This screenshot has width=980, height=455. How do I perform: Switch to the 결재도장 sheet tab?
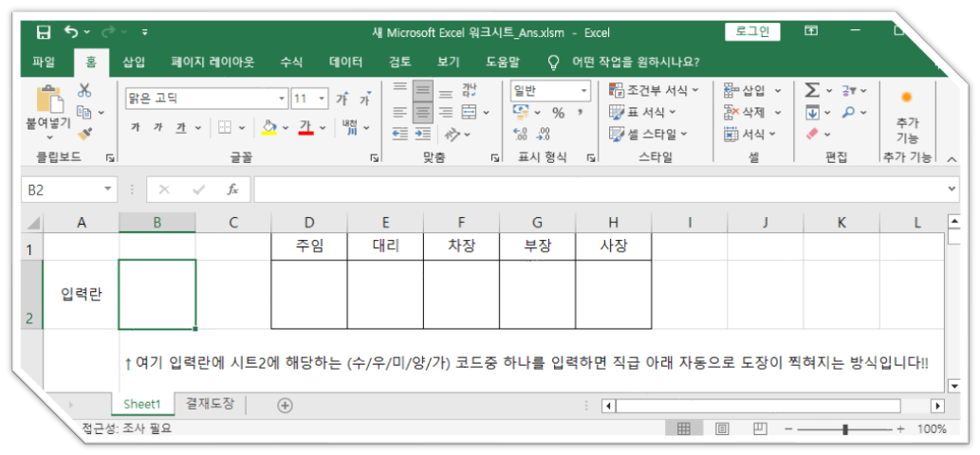click(212, 405)
